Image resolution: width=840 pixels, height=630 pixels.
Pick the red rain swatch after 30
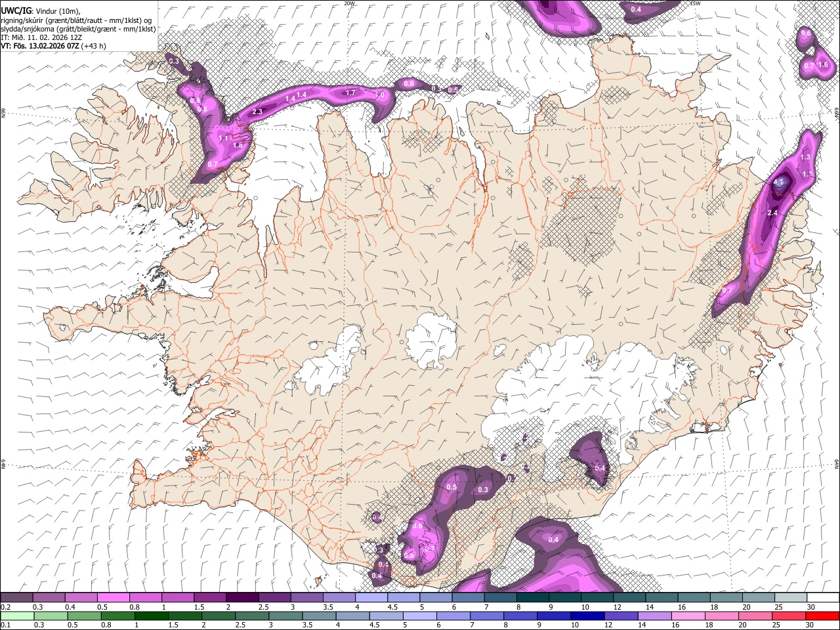point(822,616)
